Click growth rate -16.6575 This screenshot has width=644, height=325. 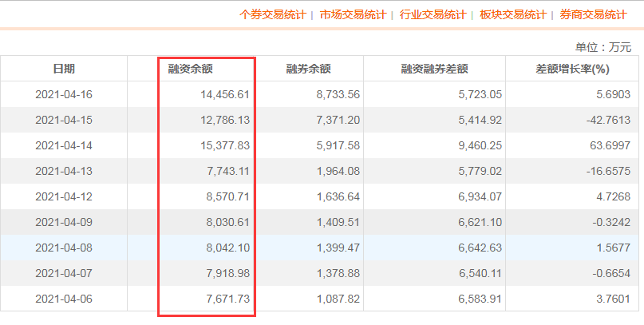coord(609,171)
